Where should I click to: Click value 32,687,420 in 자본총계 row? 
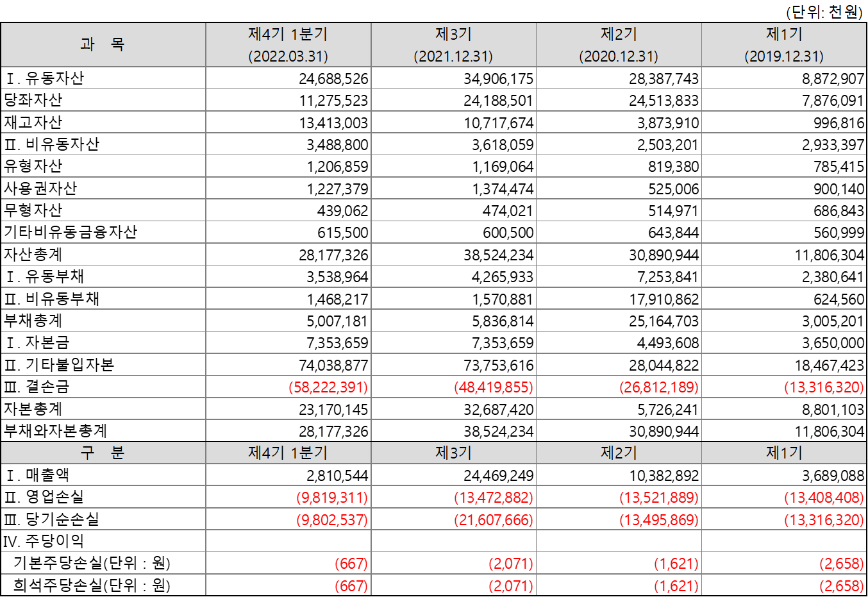pyautogui.click(x=498, y=410)
